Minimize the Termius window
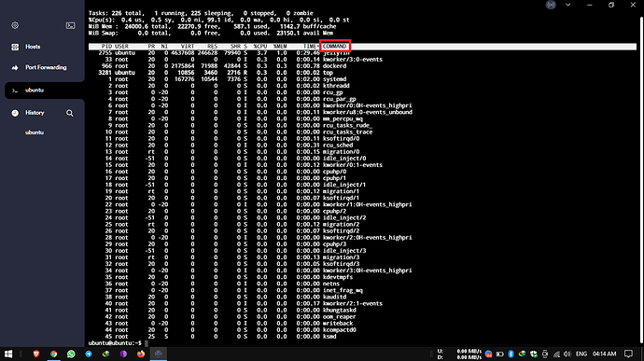 click(590, 5)
